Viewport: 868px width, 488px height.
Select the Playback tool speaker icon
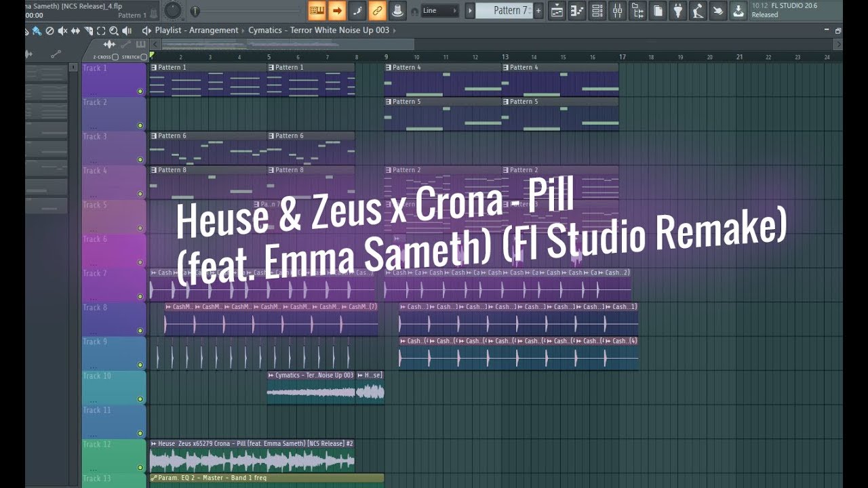click(127, 30)
